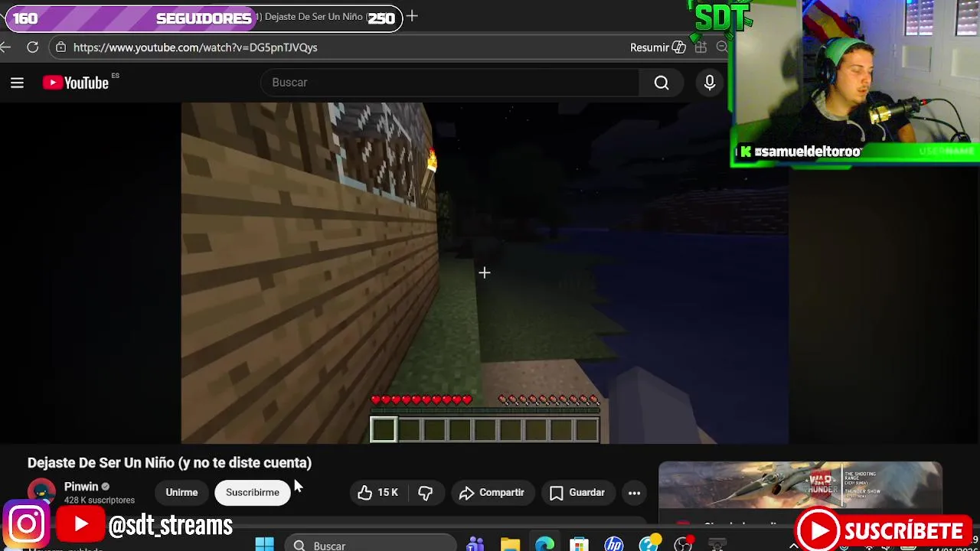The width and height of the screenshot is (980, 551).
Task: Go back using the browser back arrow
Action: [5, 47]
